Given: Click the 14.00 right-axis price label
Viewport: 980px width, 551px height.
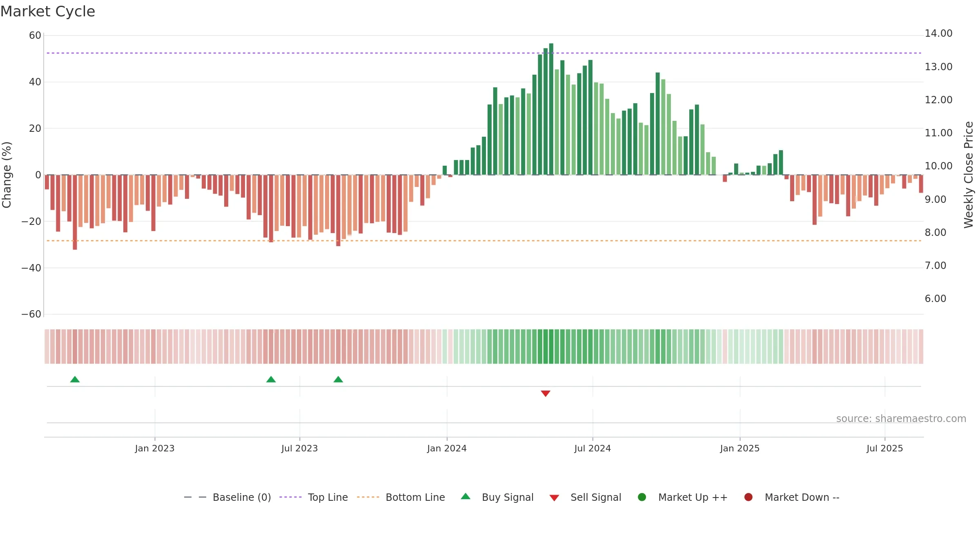Looking at the screenshot, I should pos(938,33).
